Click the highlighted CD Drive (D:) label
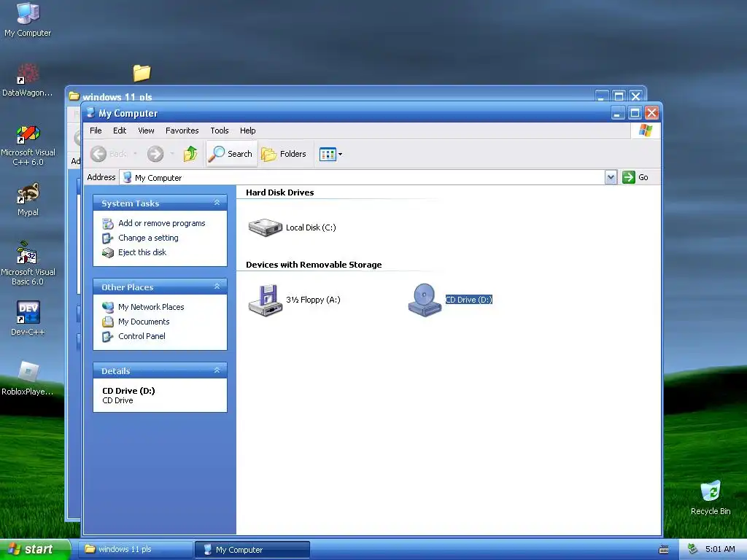This screenshot has width=747, height=560. 469,300
